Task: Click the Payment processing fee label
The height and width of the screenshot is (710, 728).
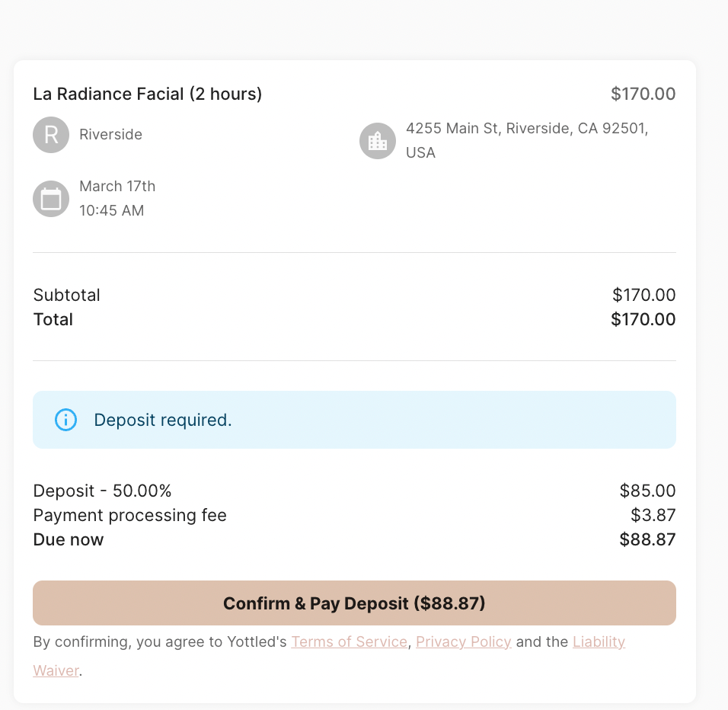Action: tap(130, 516)
